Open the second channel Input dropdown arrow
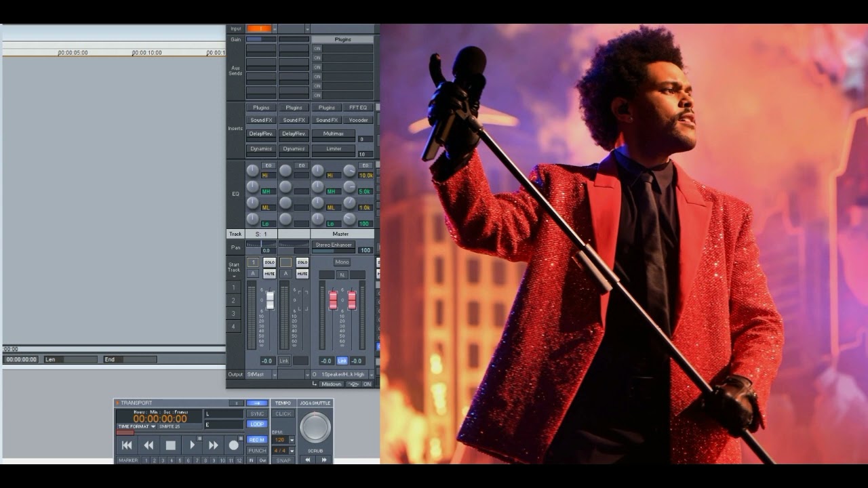Screen dimensions: 868x488 click(x=307, y=29)
